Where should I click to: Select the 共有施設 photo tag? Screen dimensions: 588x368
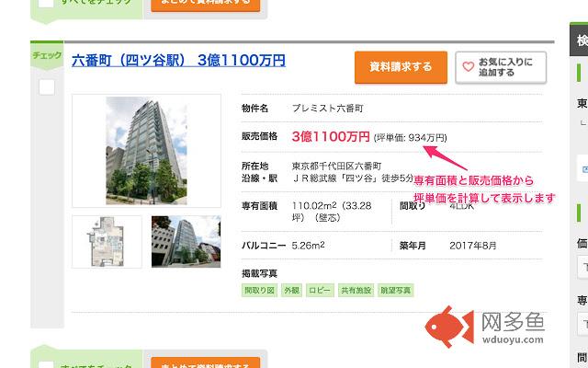tap(356, 291)
